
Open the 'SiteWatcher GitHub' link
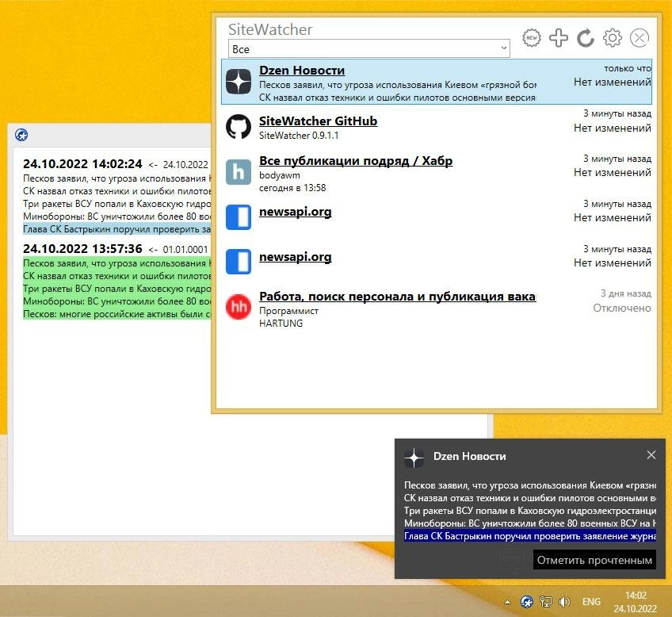coord(318,121)
